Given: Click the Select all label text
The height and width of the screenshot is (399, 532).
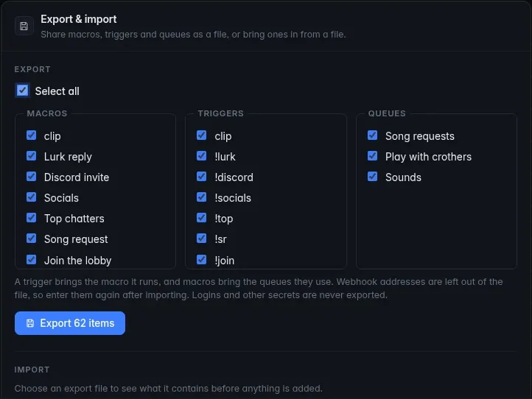Looking at the screenshot, I should 57,91.
